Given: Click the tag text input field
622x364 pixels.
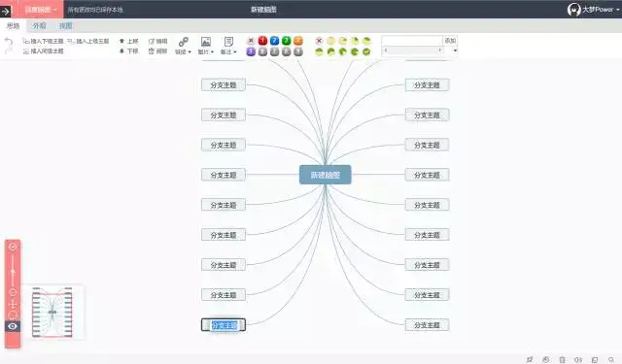Looking at the screenshot, I should coord(412,41).
